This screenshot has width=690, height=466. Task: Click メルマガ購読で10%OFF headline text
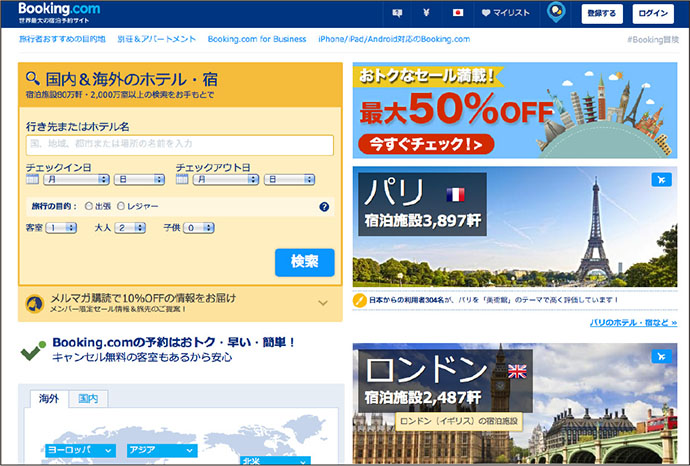coord(143,298)
